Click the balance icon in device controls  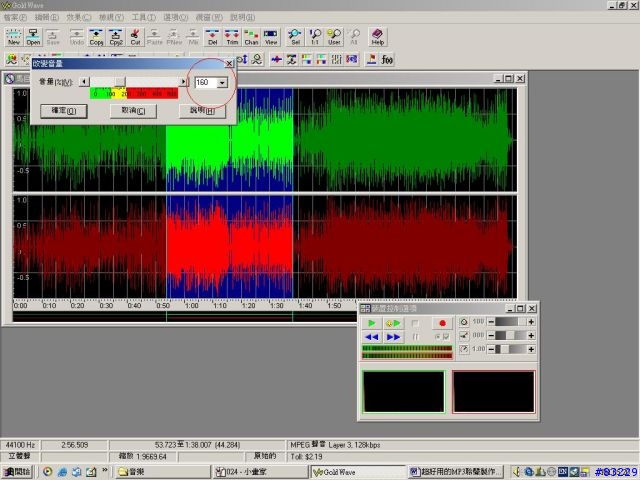(464, 336)
